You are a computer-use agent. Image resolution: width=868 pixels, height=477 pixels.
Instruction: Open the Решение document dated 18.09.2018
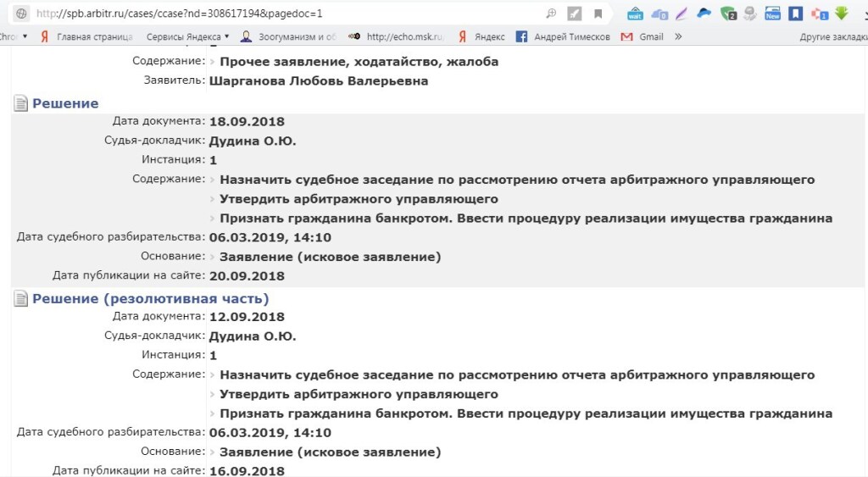(65, 103)
